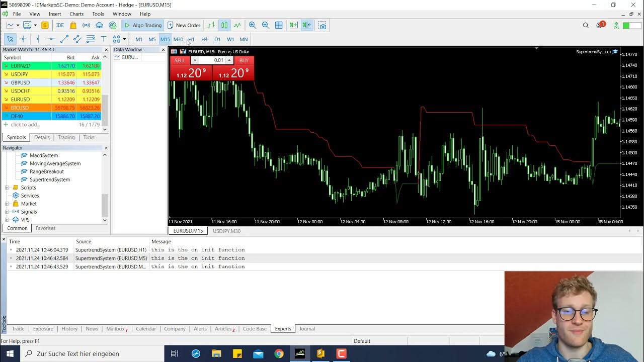The width and height of the screenshot is (644, 362).
Task: Toggle chart shift from right border
Action: click(x=307, y=25)
